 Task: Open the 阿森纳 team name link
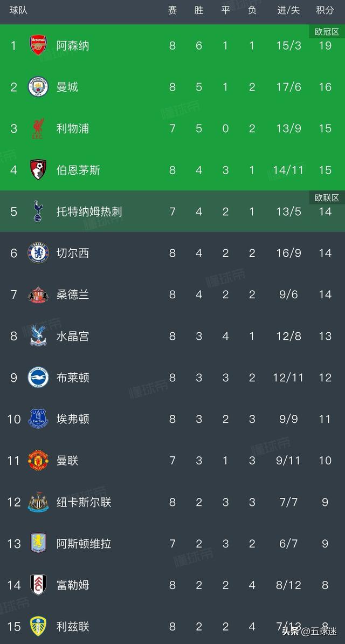(x=73, y=45)
